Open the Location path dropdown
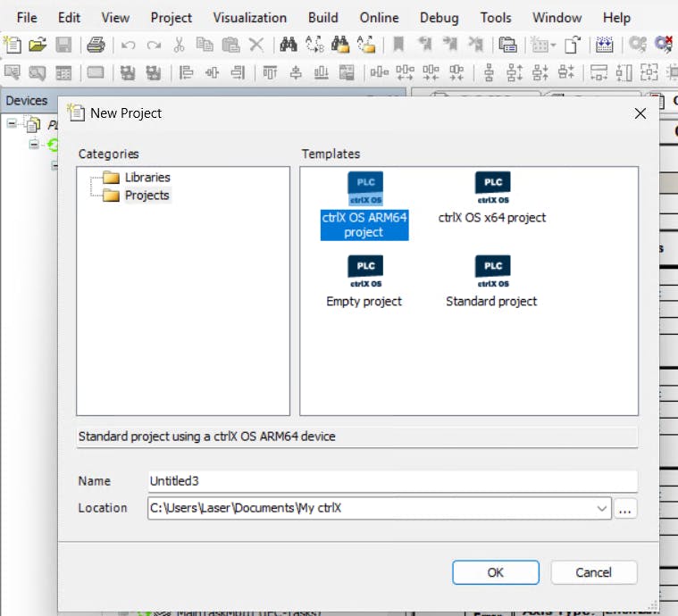678x616 pixels. point(601,508)
